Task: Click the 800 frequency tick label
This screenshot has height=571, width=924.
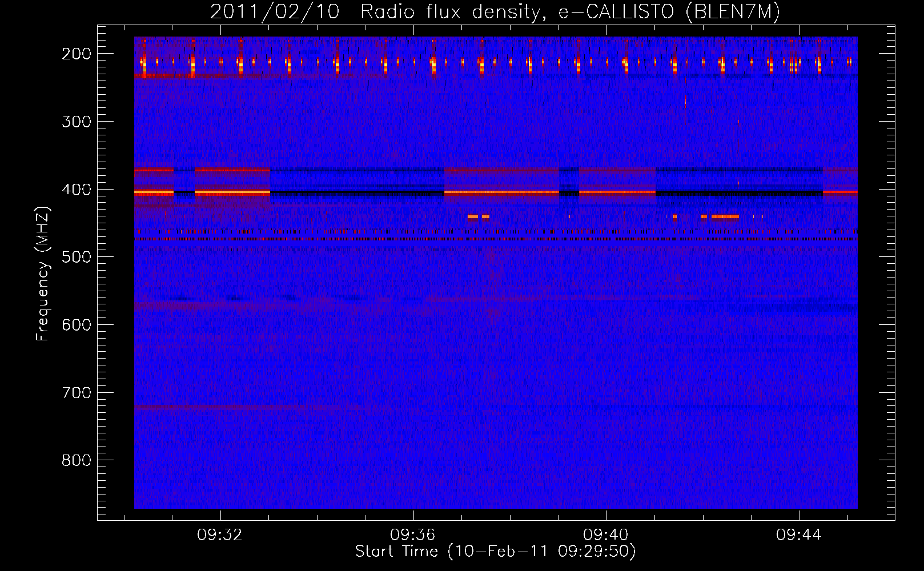Action: (x=77, y=460)
